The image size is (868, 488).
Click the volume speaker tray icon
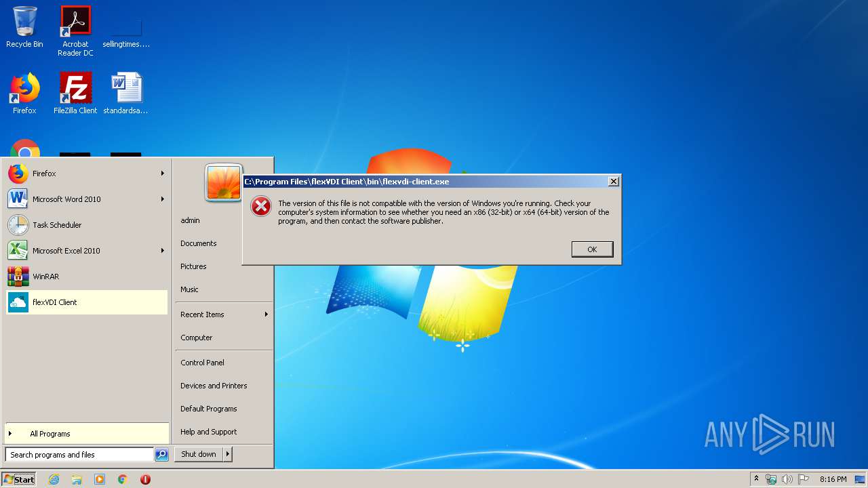[787, 479]
